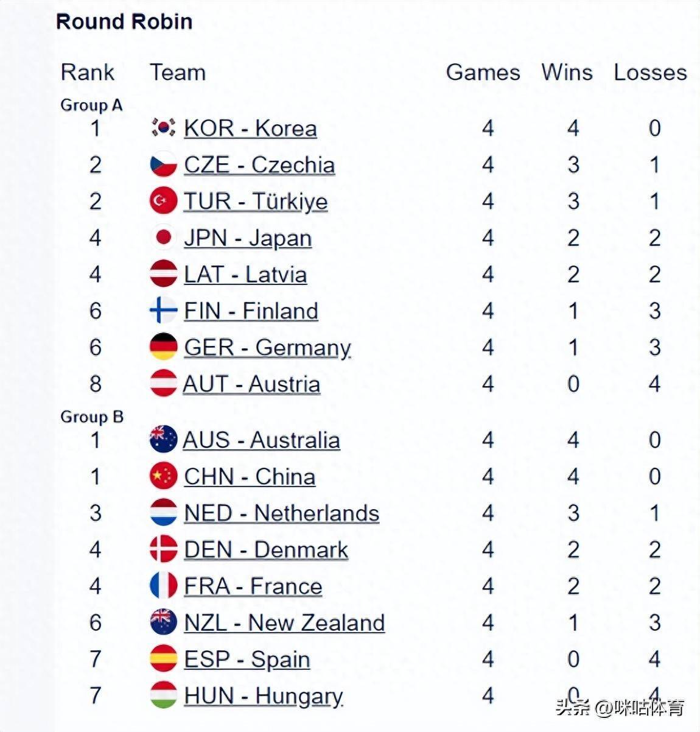Open the NED - Netherlands team link
Screen dimensions: 700x732
(281, 513)
